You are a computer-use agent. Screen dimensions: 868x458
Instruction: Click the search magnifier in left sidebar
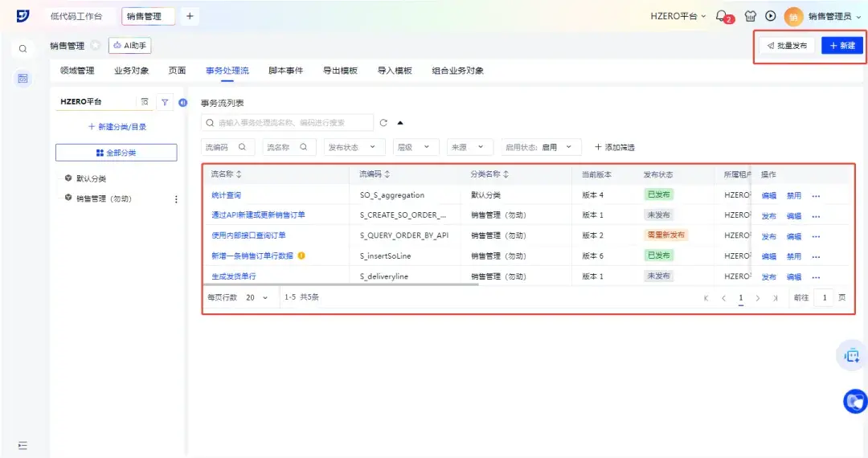click(x=23, y=49)
